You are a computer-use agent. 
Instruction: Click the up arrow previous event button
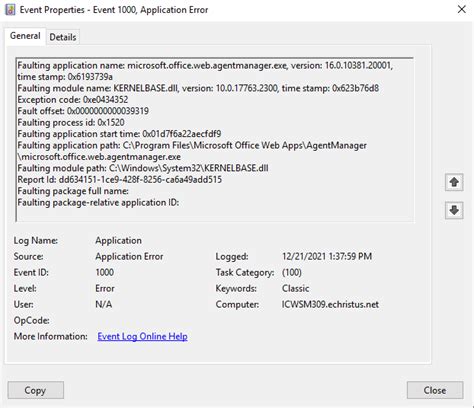454,182
